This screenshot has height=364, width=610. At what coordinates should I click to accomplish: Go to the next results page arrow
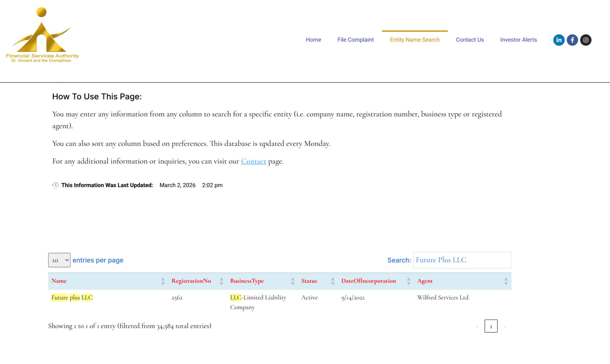pyautogui.click(x=505, y=326)
